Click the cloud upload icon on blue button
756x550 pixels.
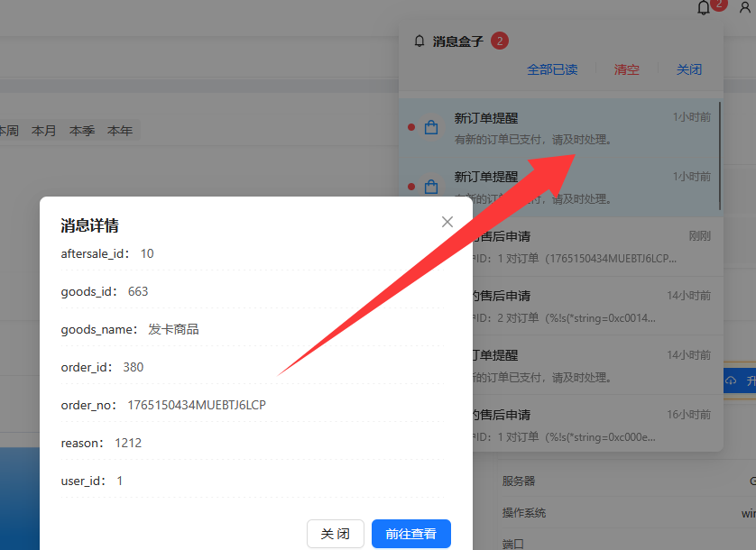point(731,381)
